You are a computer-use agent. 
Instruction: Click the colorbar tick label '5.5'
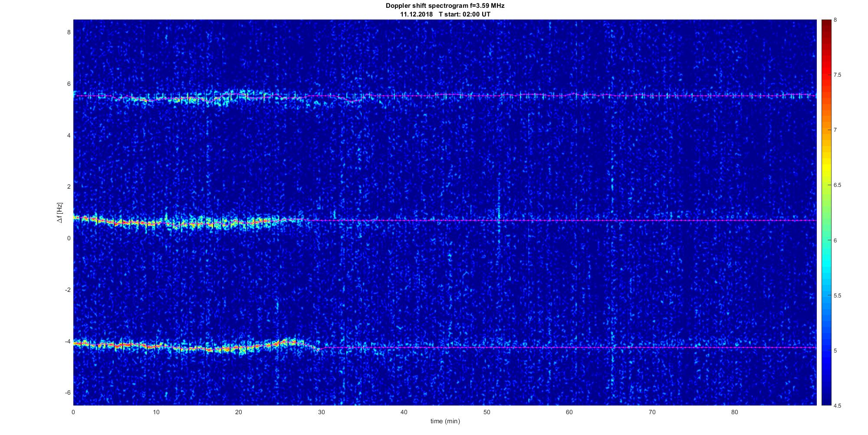[x=837, y=295]
